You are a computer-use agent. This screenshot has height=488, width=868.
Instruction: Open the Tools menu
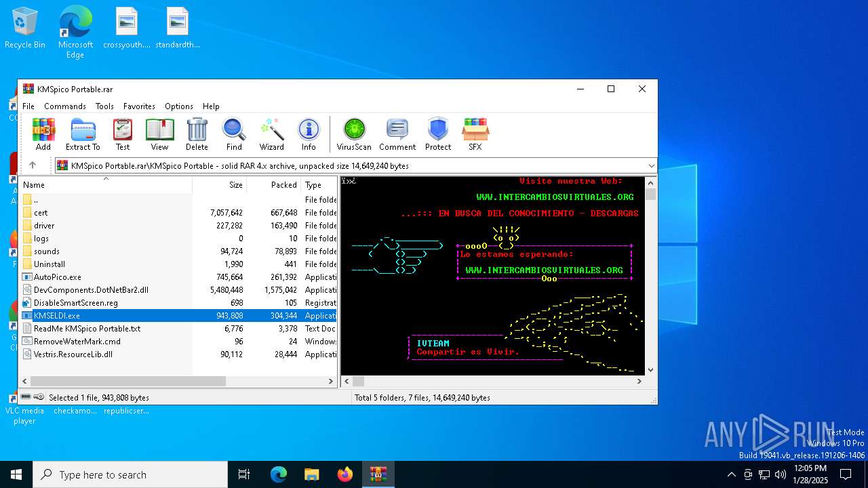[x=104, y=106]
